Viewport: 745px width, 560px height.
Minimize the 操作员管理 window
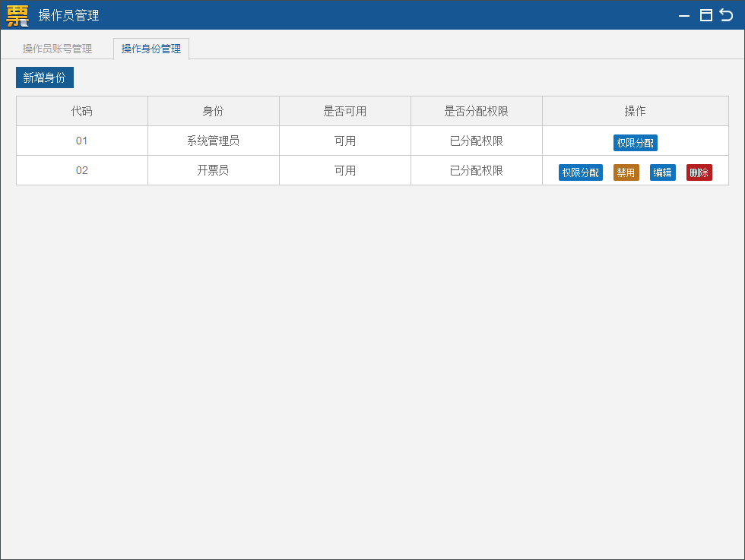683,16
